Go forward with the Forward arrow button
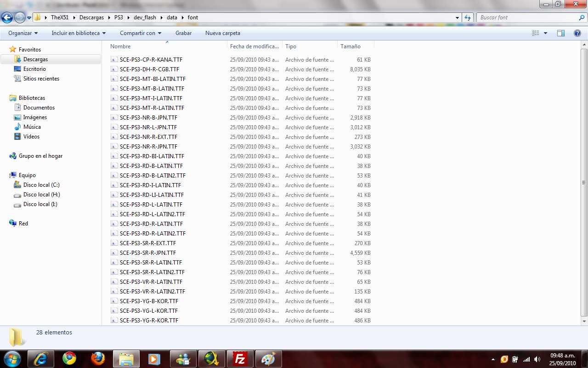Viewport: 588px width, 368px height. tap(20, 18)
